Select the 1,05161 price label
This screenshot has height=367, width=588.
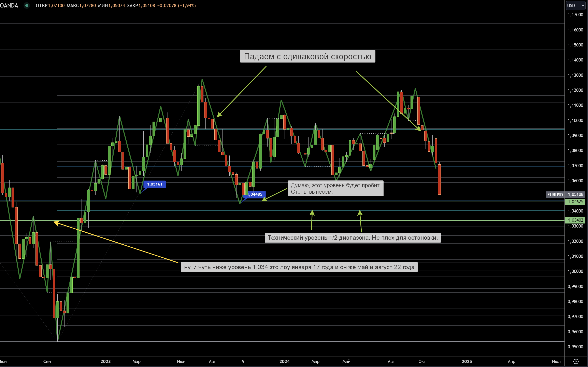coord(155,184)
